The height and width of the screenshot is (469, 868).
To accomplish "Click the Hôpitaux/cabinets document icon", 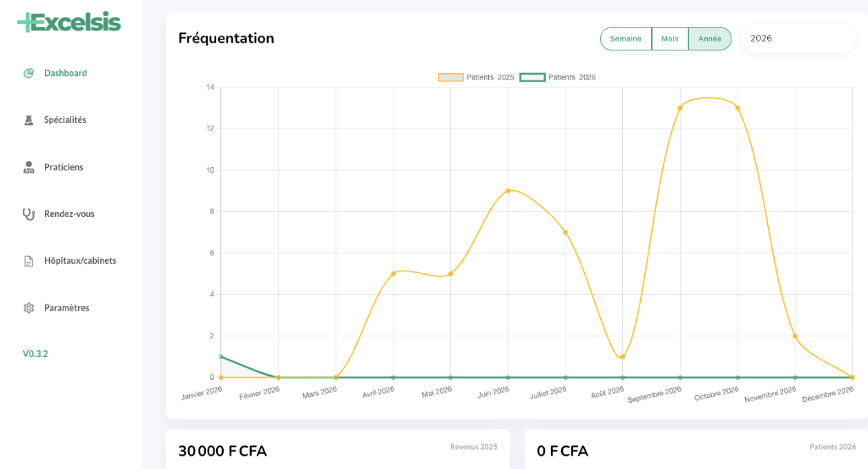I will coord(29,261).
